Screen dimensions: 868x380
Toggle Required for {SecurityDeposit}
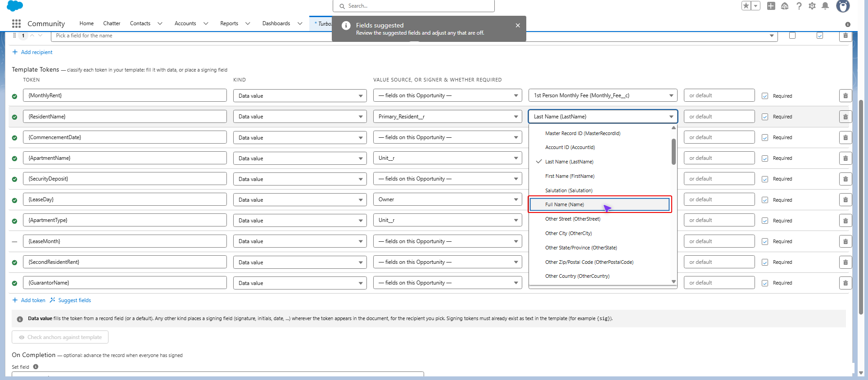pyautogui.click(x=765, y=179)
